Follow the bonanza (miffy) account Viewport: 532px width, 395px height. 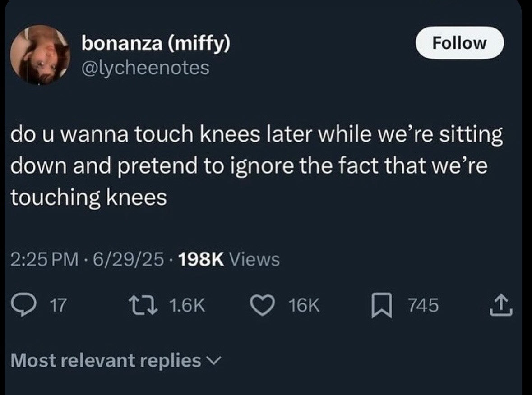(459, 43)
